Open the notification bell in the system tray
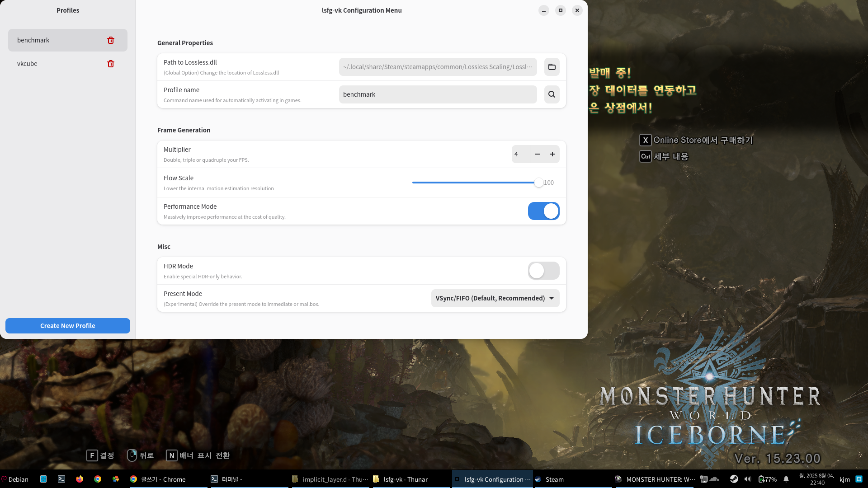Image resolution: width=868 pixels, height=488 pixels. (x=786, y=479)
